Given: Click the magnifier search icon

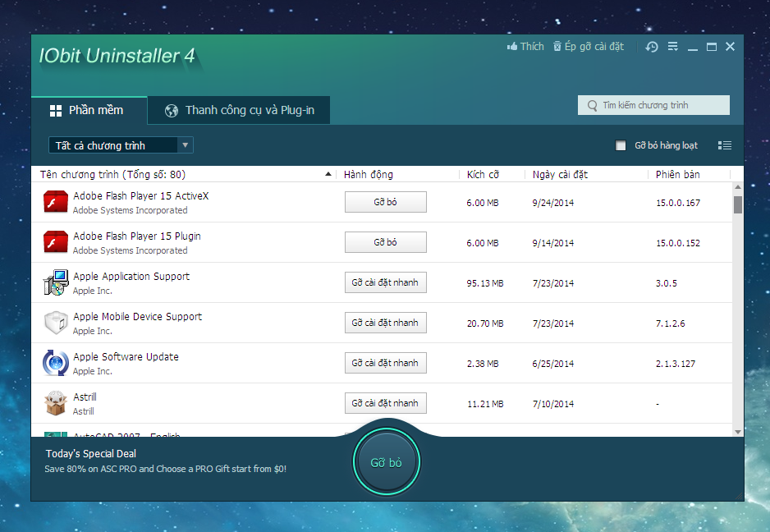Looking at the screenshot, I should point(592,106).
